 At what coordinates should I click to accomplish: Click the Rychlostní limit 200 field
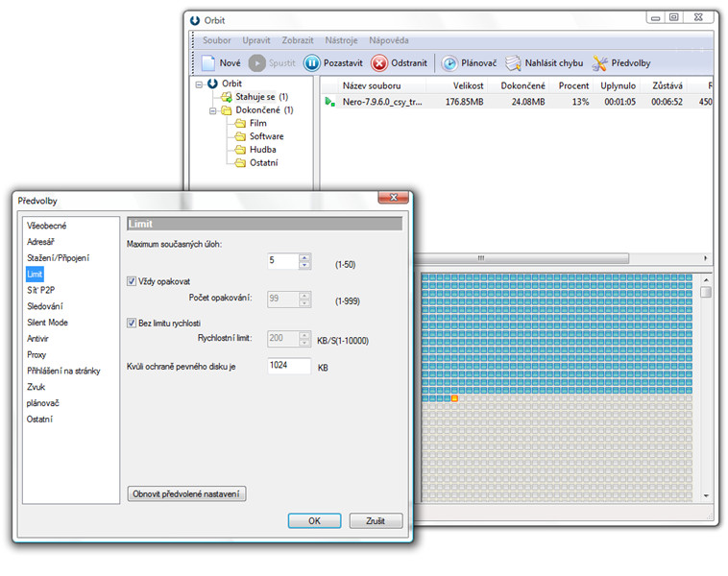[x=282, y=338]
